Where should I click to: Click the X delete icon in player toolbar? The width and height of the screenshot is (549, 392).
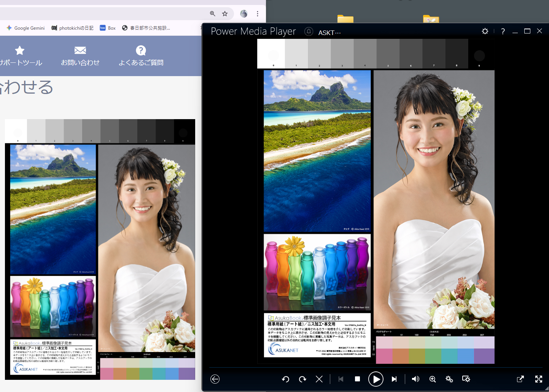(319, 379)
